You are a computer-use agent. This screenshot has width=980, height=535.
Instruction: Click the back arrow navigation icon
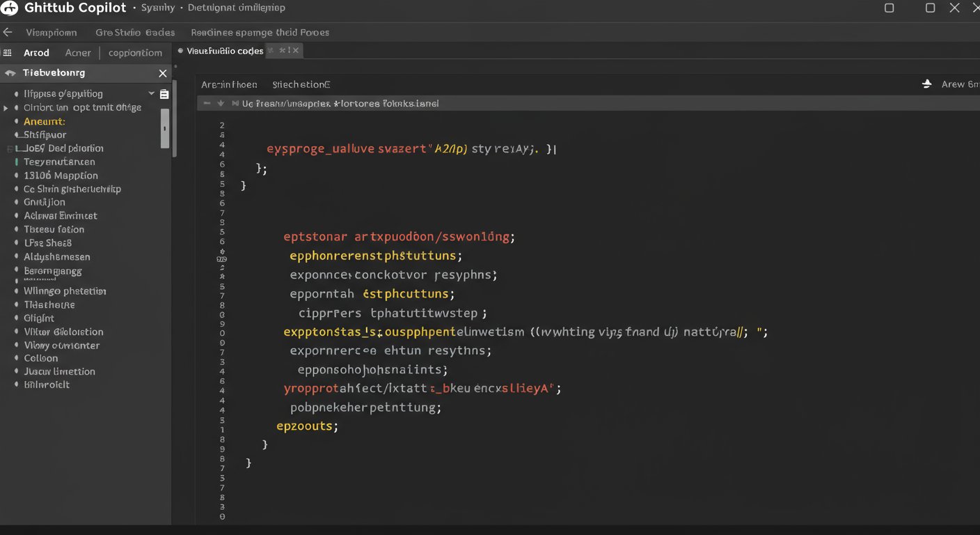[x=8, y=32]
